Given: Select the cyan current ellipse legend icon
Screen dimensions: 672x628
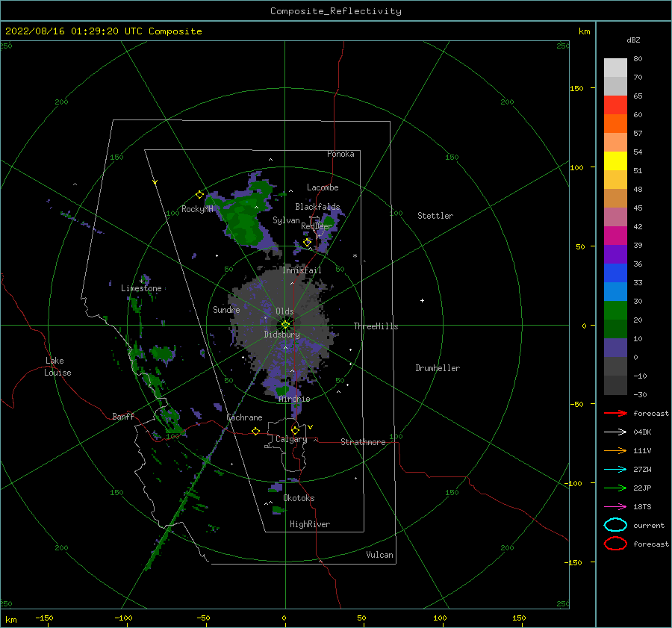Looking at the screenshot, I should pos(615,525).
